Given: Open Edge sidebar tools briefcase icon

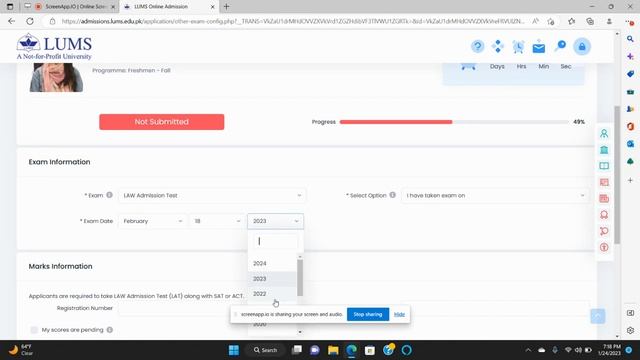Looking at the screenshot, I should [630, 92].
